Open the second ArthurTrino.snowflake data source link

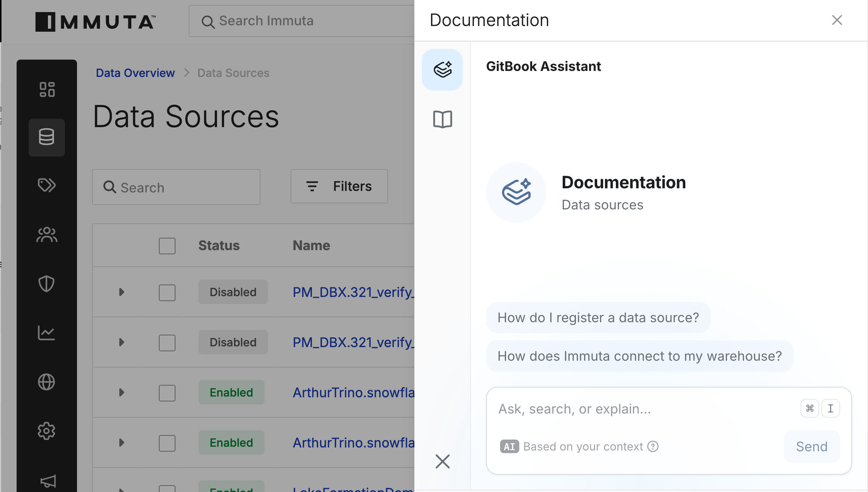[354, 443]
